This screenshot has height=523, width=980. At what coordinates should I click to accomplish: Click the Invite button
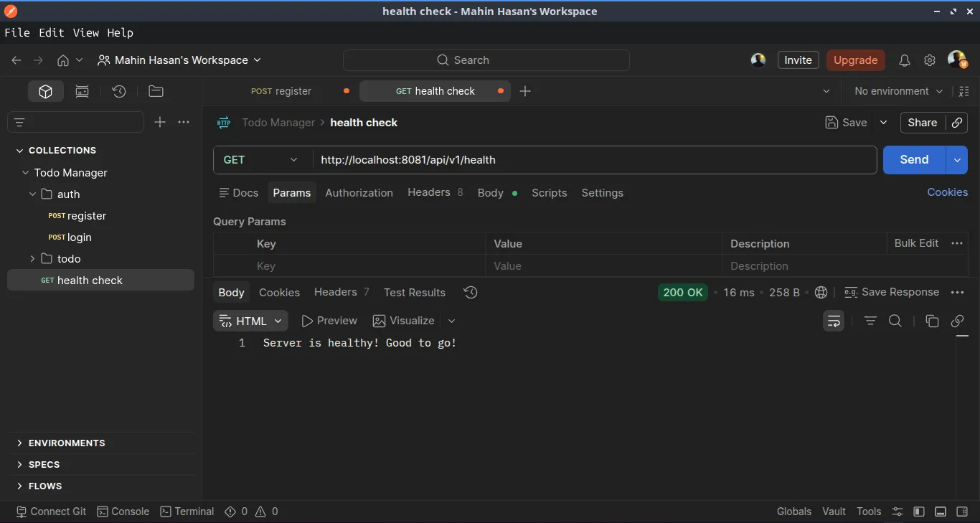[x=798, y=60]
